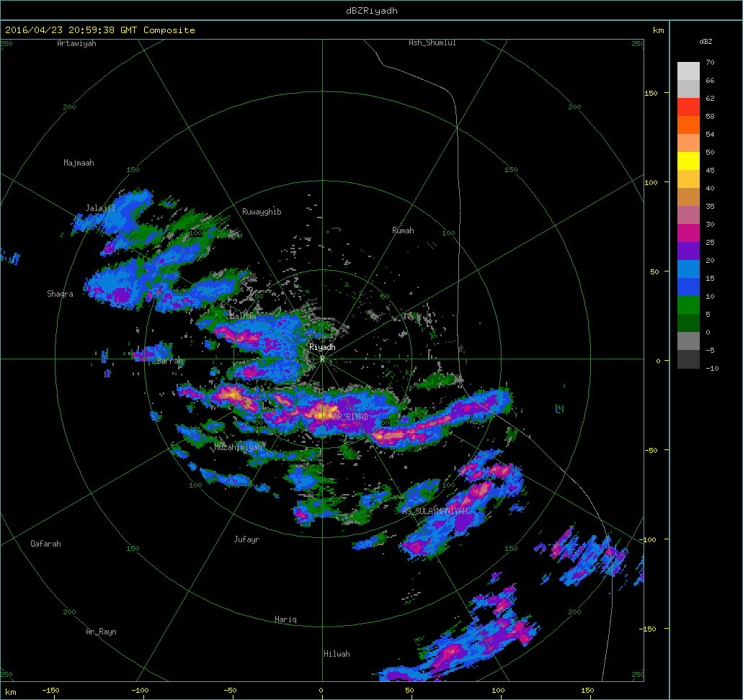Click the km unit label at bottom left
Screen dimensions: 743x700
pos(10,692)
